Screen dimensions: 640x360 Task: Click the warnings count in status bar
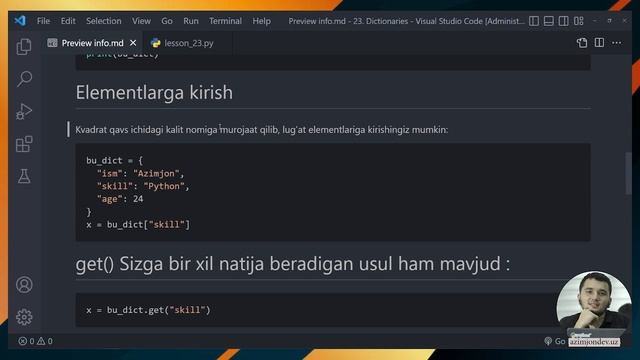coord(45,341)
